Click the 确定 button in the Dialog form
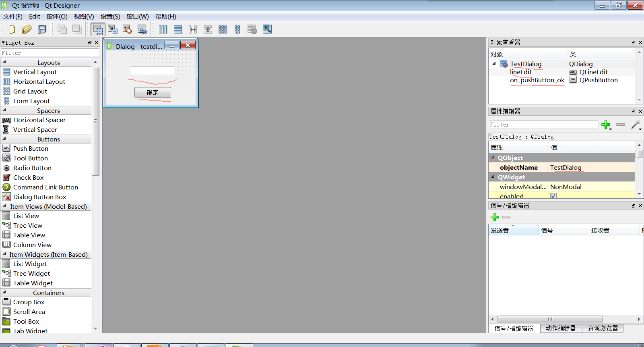Image resolution: width=644 pixels, height=347 pixels. tap(153, 93)
